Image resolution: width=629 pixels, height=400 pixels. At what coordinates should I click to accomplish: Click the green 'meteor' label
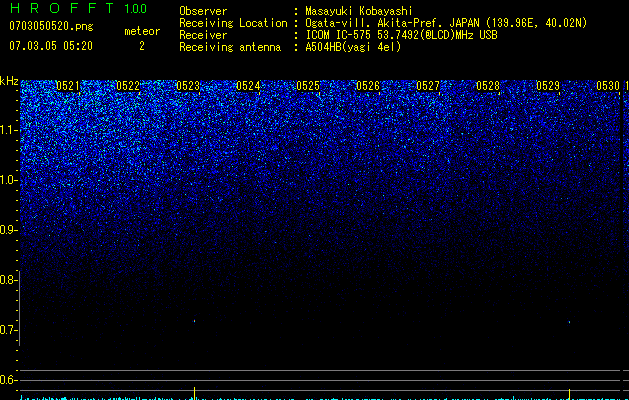coord(142,31)
